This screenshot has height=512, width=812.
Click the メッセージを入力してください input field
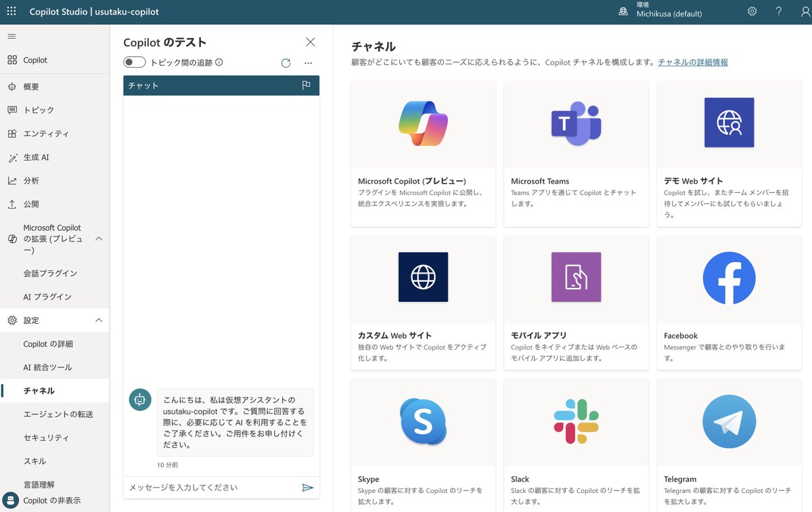click(x=211, y=488)
